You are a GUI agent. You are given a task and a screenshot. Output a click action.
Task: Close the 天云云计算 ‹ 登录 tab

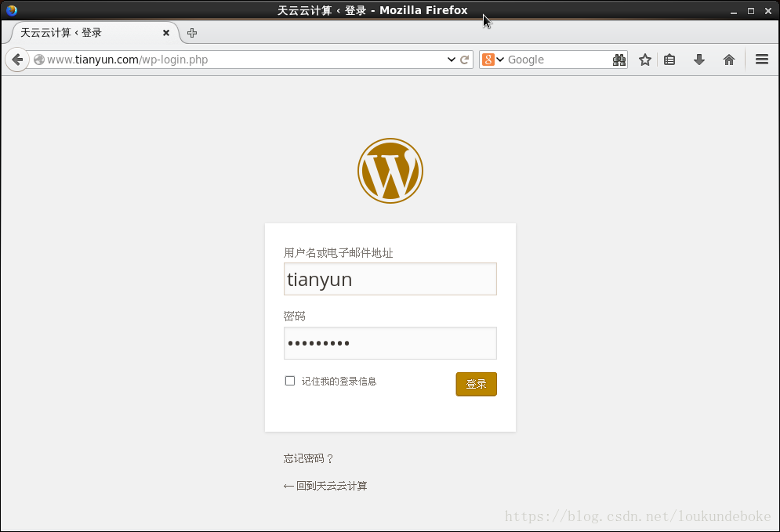(166, 33)
